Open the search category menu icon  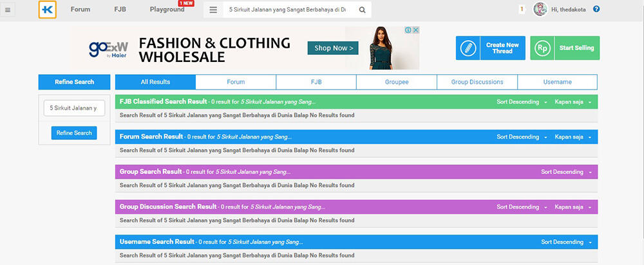coord(213,10)
